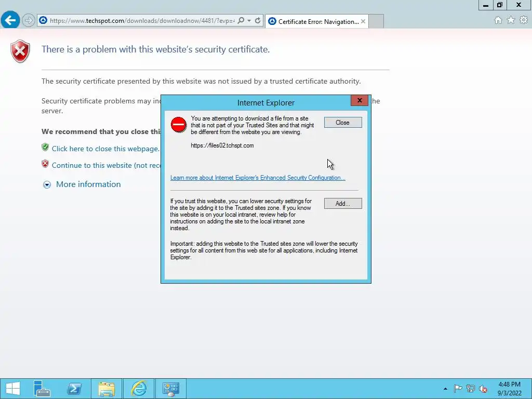Restore down the browser window

(499, 5)
